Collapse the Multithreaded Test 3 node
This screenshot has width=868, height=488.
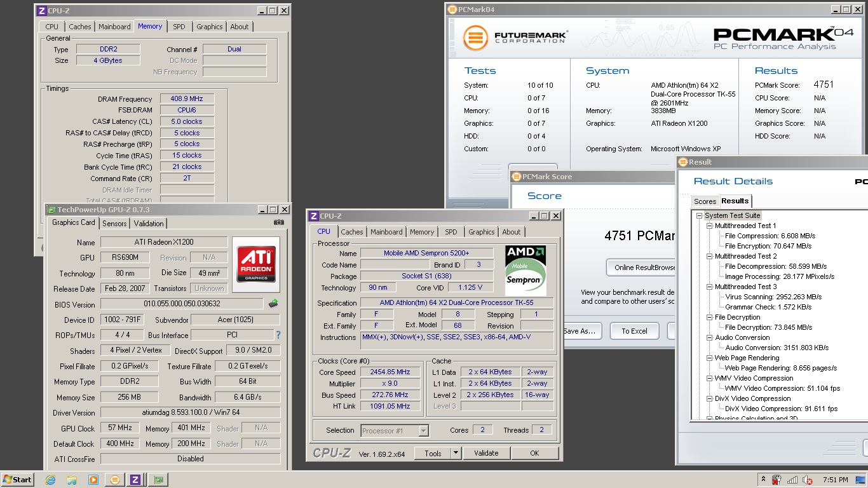[x=710, y=287]
